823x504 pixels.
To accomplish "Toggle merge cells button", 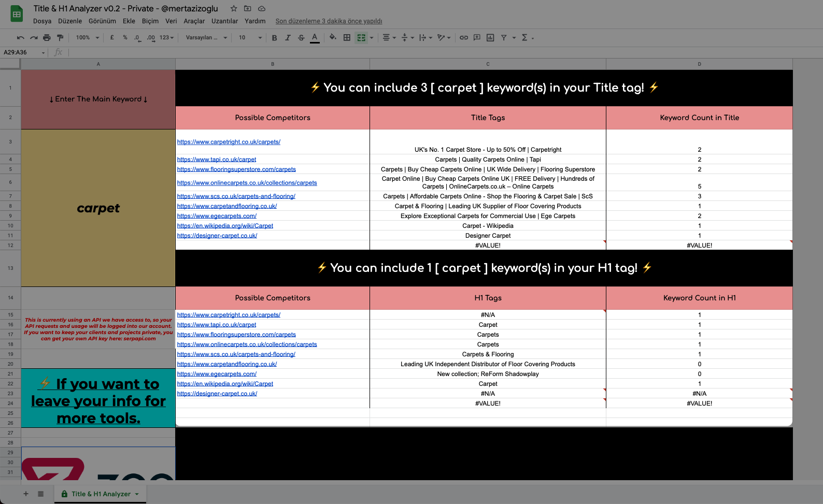I will click(361, 37).
